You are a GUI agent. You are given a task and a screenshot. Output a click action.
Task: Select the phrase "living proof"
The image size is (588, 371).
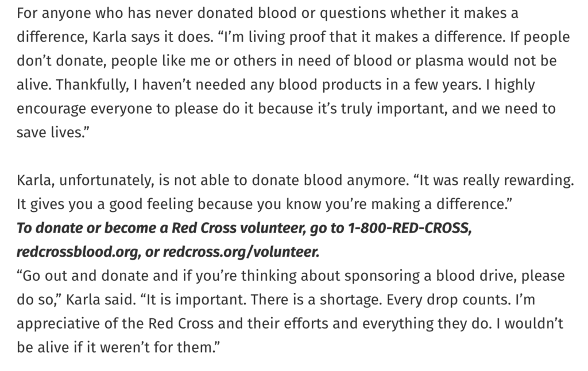287,37
